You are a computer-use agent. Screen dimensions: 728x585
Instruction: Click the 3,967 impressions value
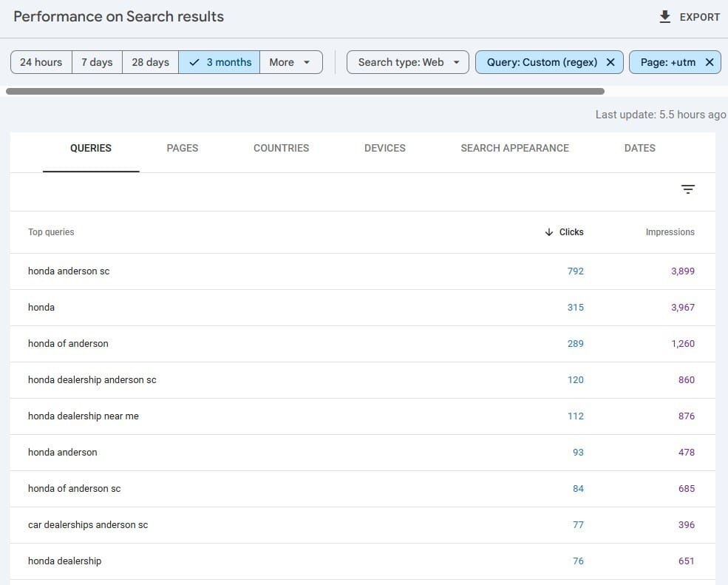[682, 308]
